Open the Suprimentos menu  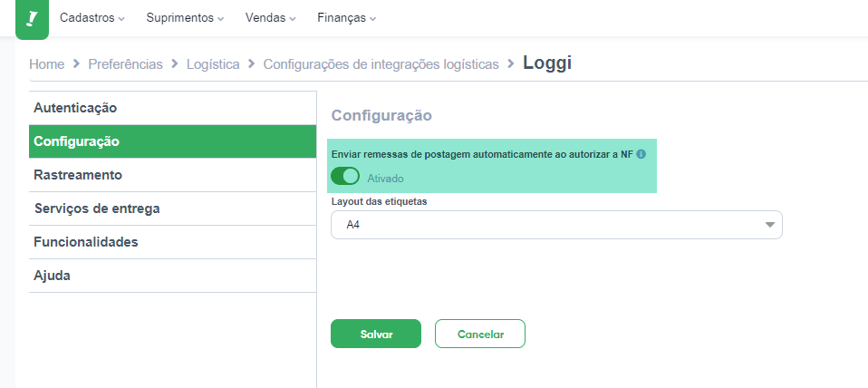click(185, 18)
